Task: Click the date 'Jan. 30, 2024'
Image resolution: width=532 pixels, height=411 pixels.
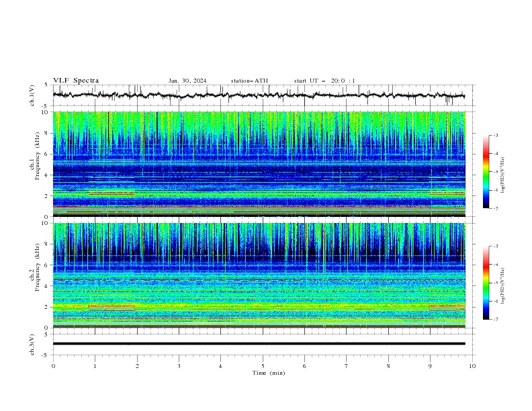Action: (187, 81)
